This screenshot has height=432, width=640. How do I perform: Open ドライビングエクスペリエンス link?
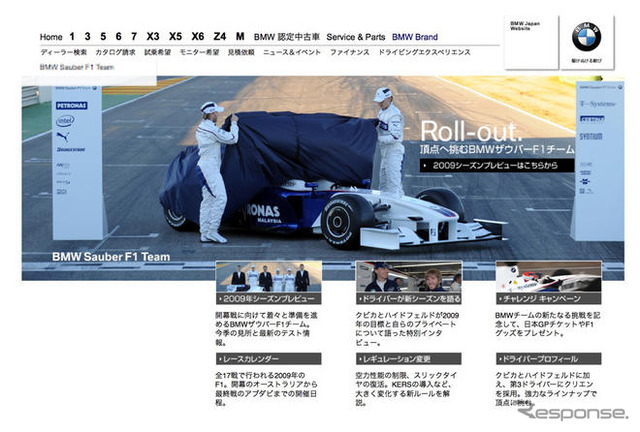(424, 52)
